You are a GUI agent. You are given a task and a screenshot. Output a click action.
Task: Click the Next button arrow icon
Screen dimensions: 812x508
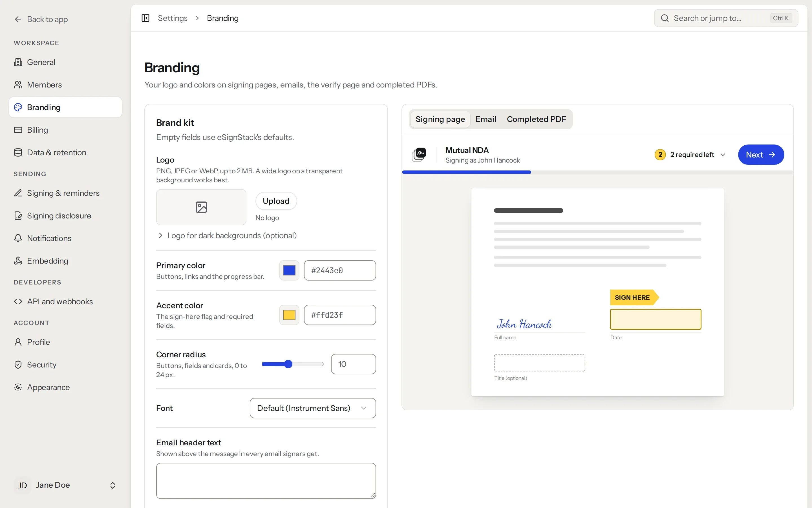tap(772, 155)
